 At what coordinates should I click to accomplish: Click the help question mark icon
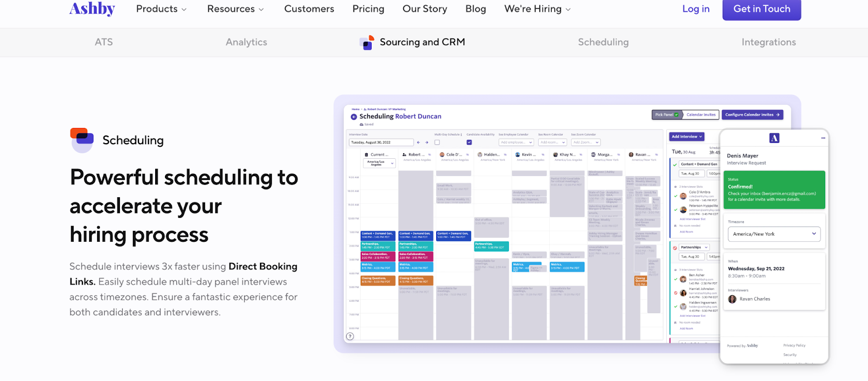pyautogui.click(x=350, y=336)
